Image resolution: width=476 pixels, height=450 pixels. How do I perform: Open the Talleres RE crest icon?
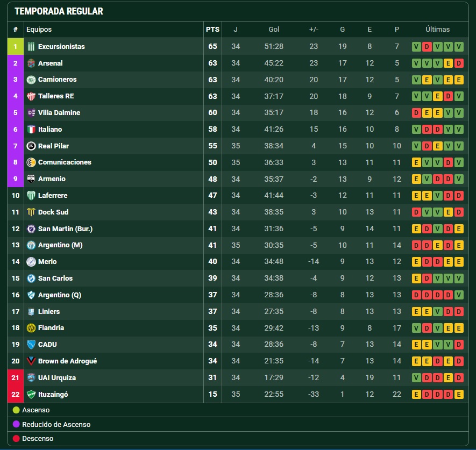click(31, 96)
